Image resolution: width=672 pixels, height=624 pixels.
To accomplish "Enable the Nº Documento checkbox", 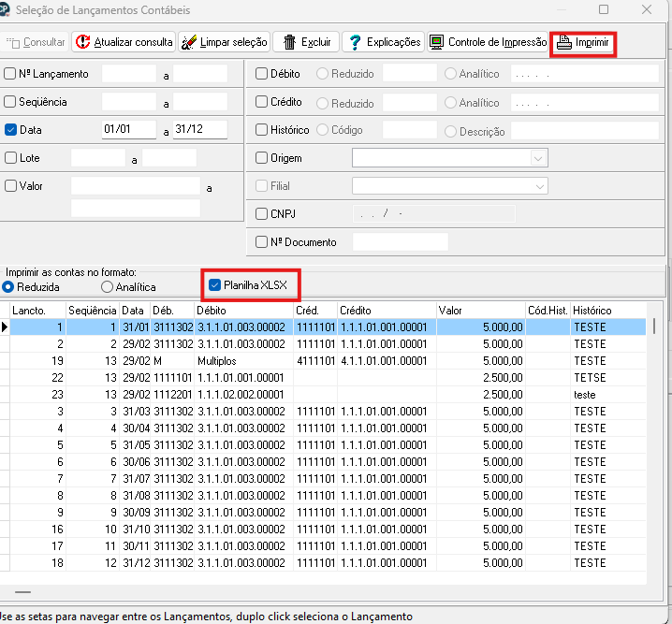I will point(261,242).
